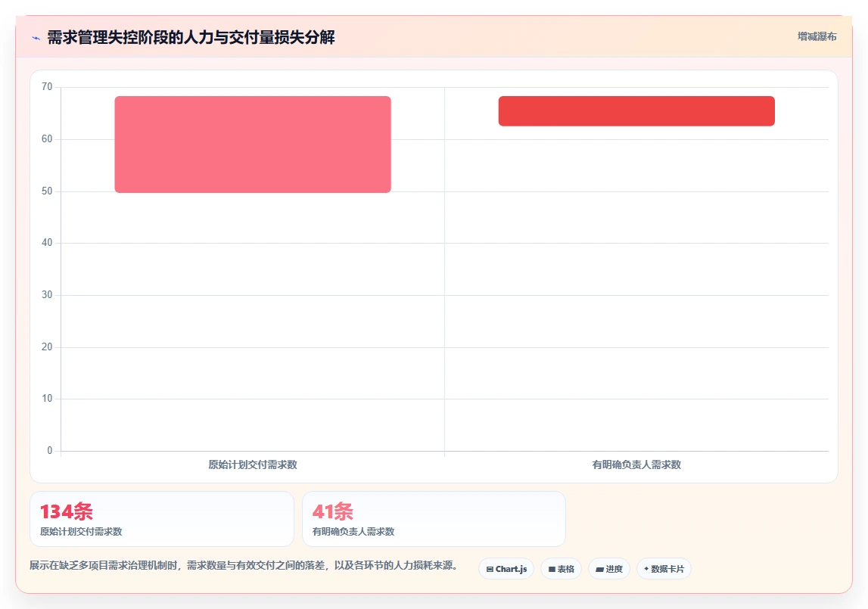
Task: Click the y-axis value 10
Action: click(47, 399)
